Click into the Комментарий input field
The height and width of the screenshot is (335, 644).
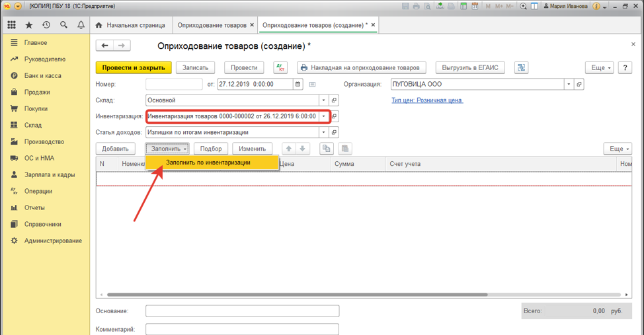[242, 329]
